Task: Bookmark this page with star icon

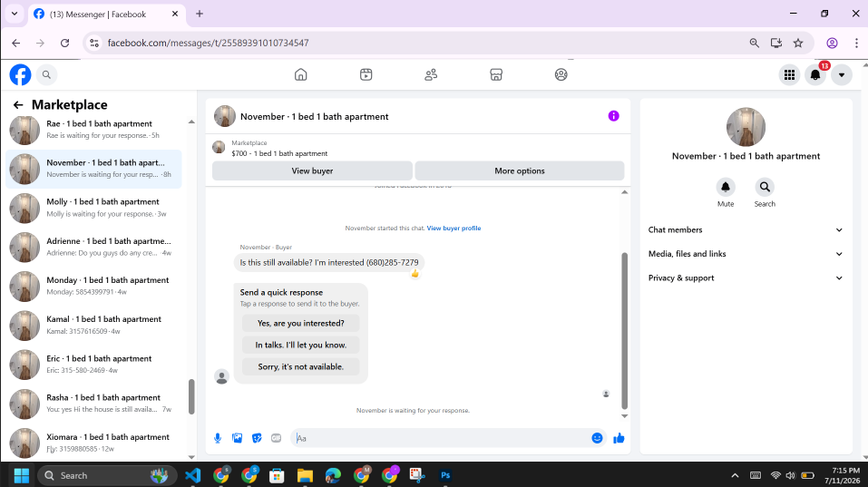Action: click(797, 43)
